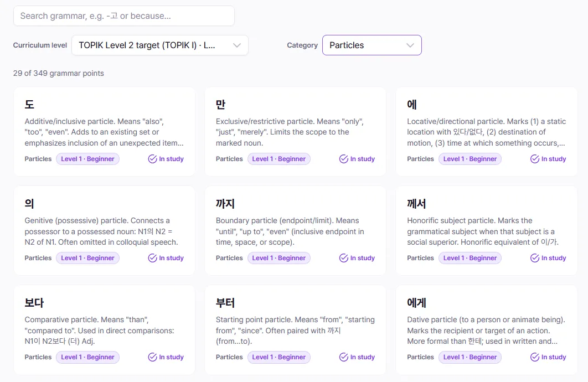Toggle In study checkmark on 의 card
This screenshot has width=588, height=382.
coord(166,258)
